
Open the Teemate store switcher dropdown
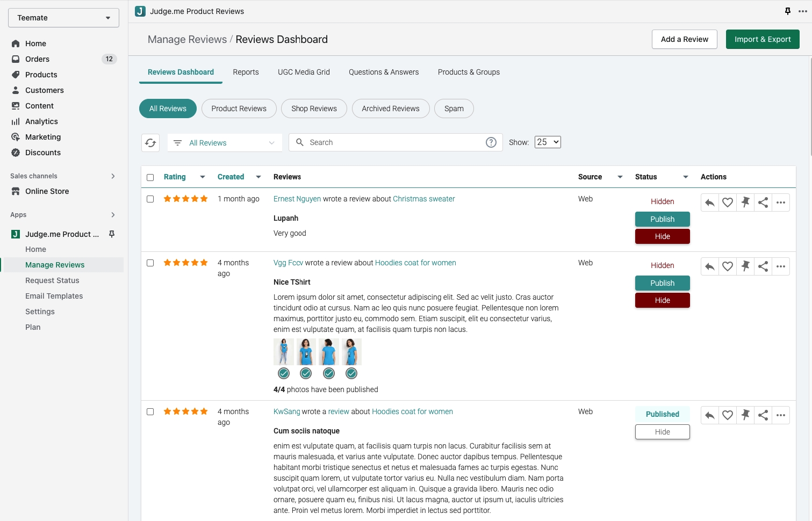pos(63,18)
